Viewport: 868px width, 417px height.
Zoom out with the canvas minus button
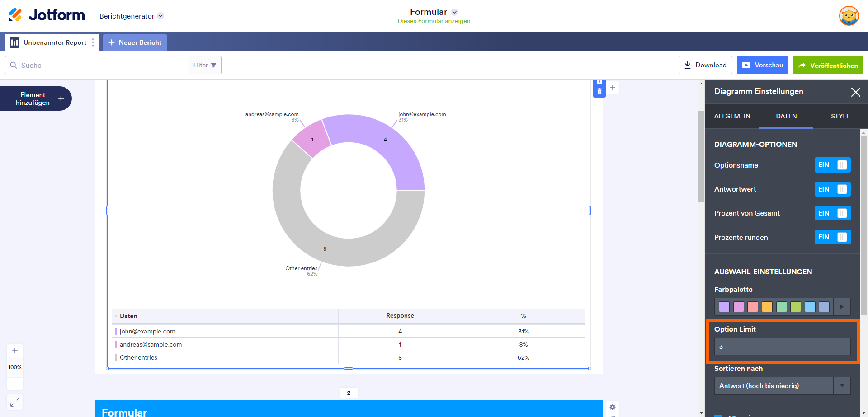click(15, 384)
